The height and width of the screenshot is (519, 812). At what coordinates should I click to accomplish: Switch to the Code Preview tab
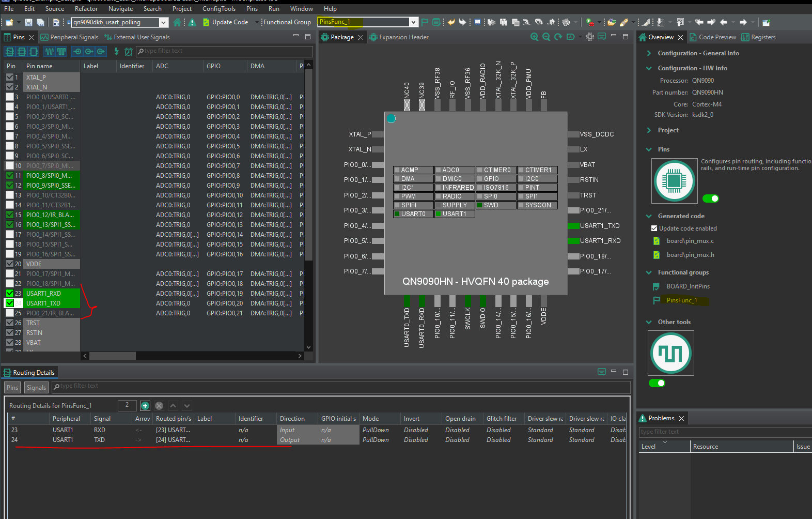click(x=716, y=37)
